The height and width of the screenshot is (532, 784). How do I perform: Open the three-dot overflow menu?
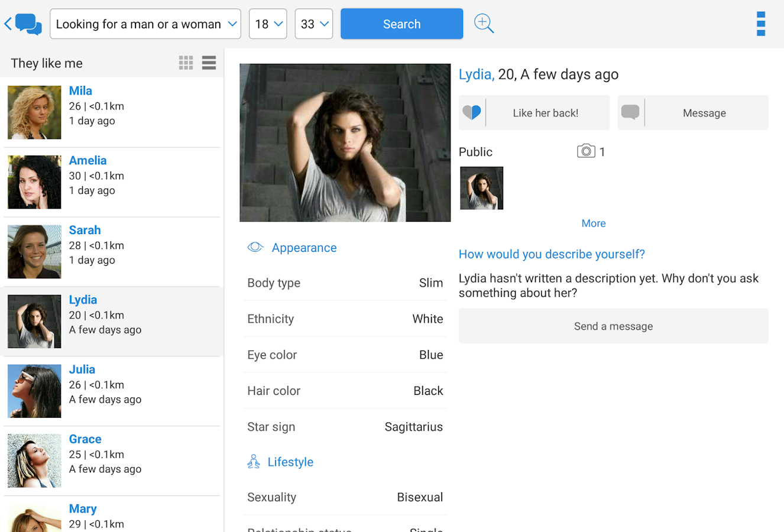click(x=761, y=24)
